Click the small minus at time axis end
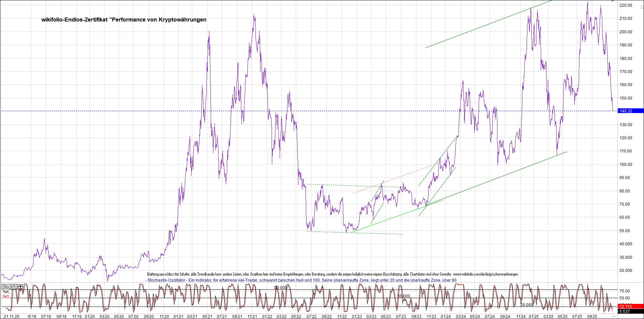 [x=615, y=317]
